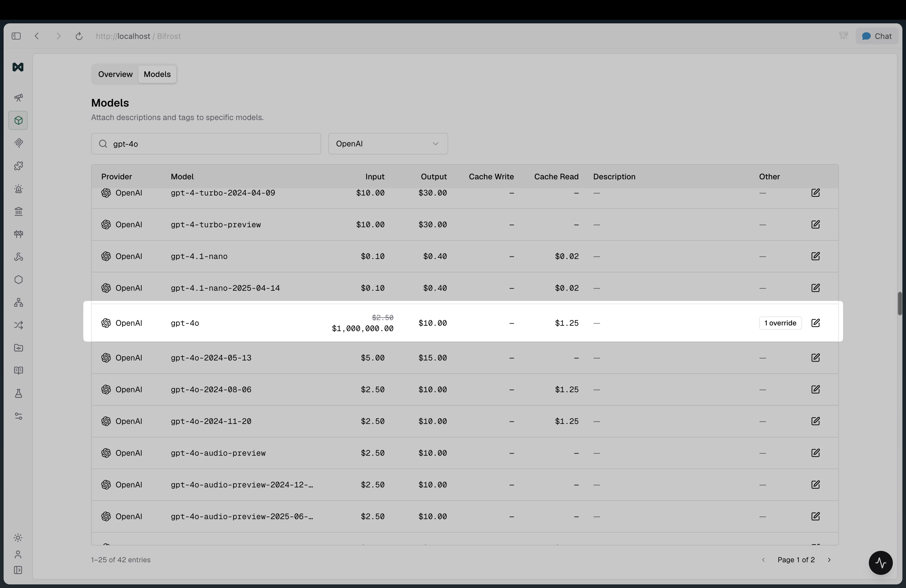
Task: Click the Model column header
Action: 182,176
